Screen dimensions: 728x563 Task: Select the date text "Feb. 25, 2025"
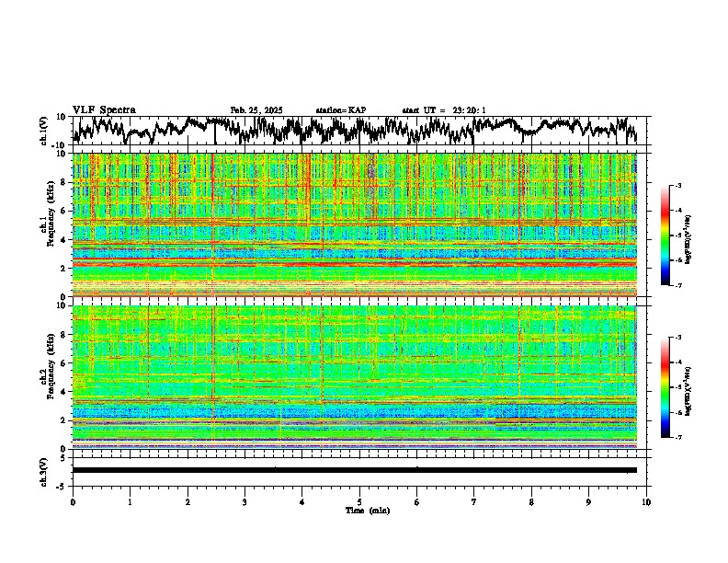coord(256,110)
